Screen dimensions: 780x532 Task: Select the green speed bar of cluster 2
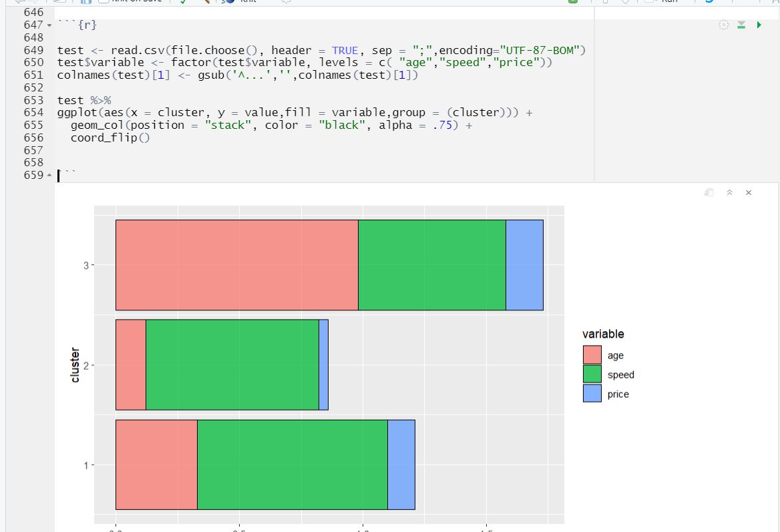[232, 365]
